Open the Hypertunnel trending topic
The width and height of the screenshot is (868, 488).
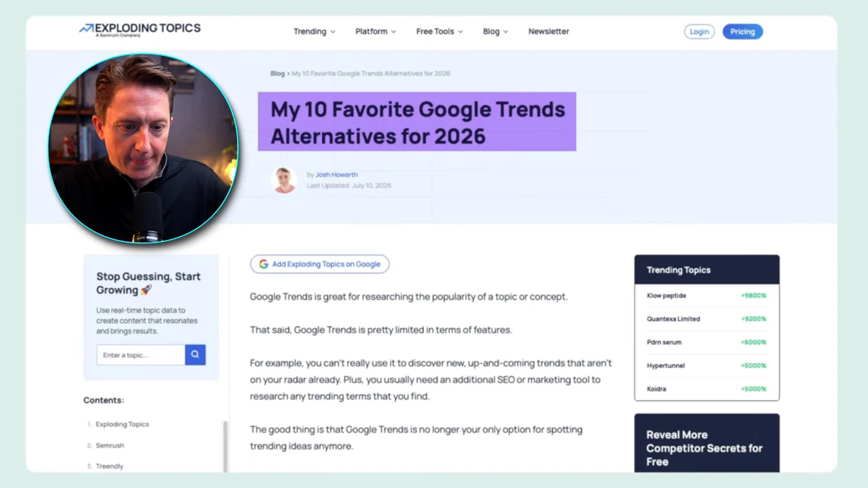click(666, 365)
